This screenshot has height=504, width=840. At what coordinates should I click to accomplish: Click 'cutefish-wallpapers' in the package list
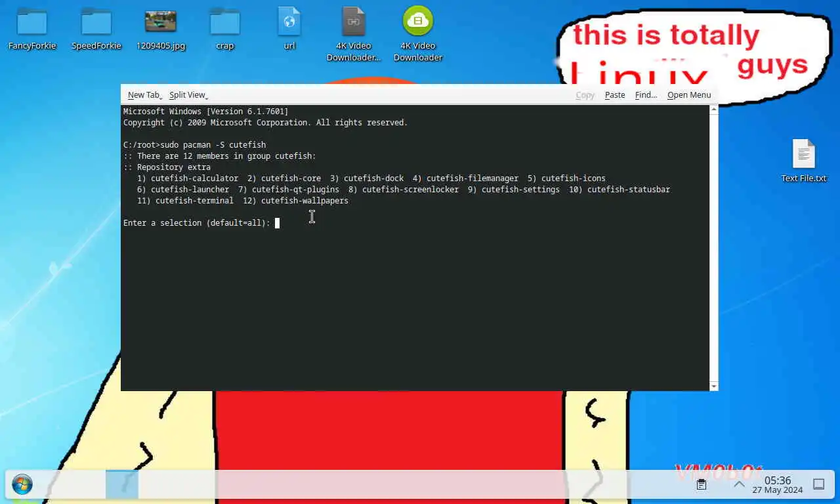[304, 201]
